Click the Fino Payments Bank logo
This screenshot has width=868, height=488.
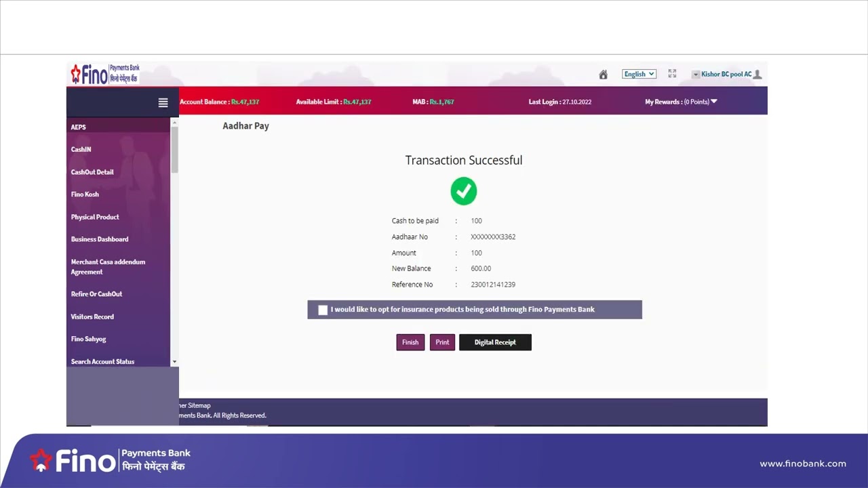tap(106, 74)
